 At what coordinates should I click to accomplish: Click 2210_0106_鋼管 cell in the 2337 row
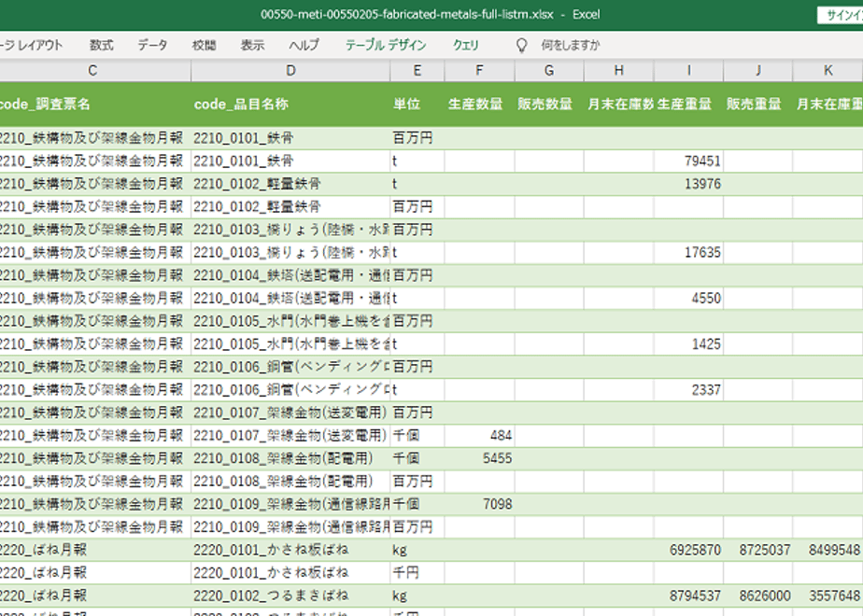[x=290, y=390]
